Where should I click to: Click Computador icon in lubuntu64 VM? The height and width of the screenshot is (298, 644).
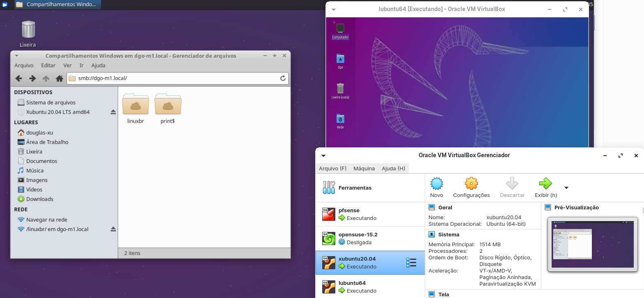[340, 32]
